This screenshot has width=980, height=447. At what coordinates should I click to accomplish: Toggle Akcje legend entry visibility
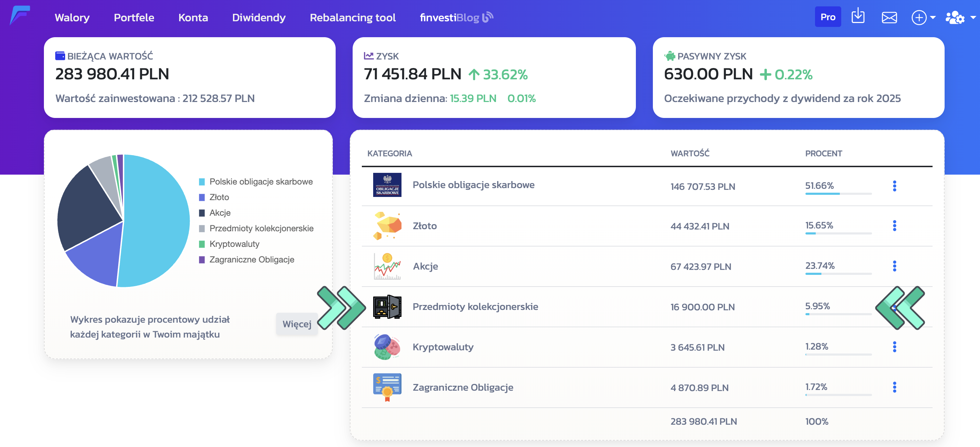(220, 213)
